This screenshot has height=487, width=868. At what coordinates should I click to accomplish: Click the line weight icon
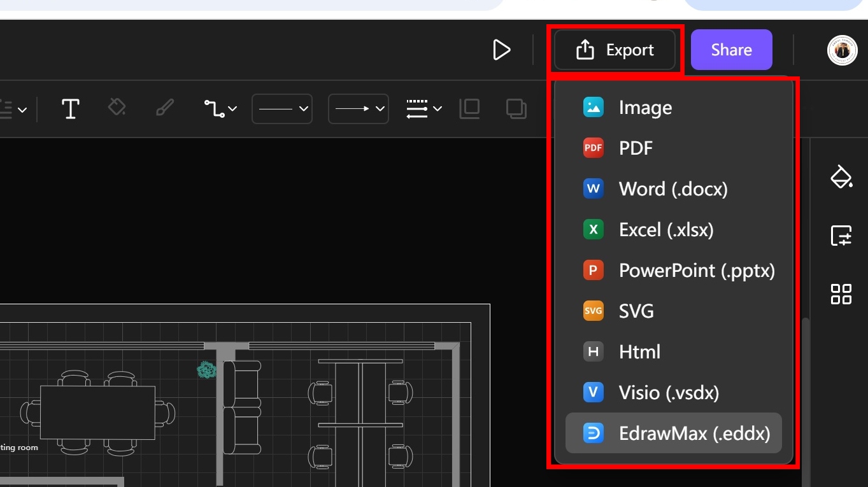click(x=417, y=109)
